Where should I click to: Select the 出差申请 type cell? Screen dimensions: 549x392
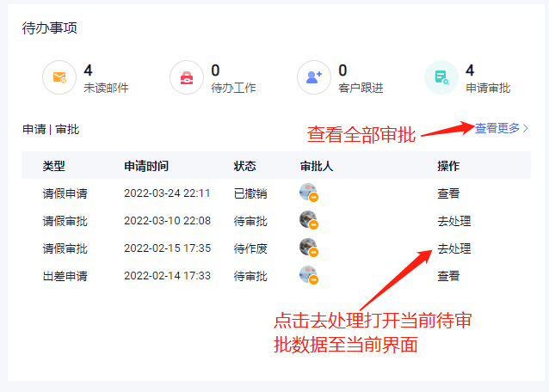pyautogui.click(x=65, y=276)
